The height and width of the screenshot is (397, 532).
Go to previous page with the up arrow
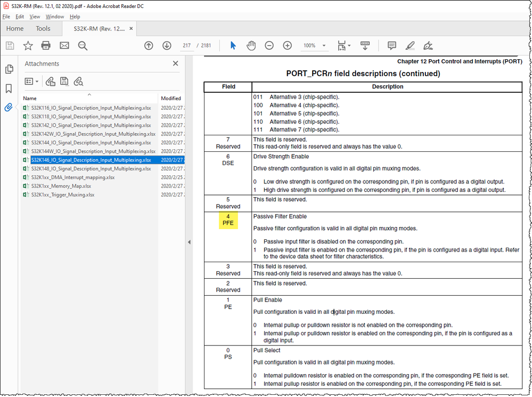point(149,45)
